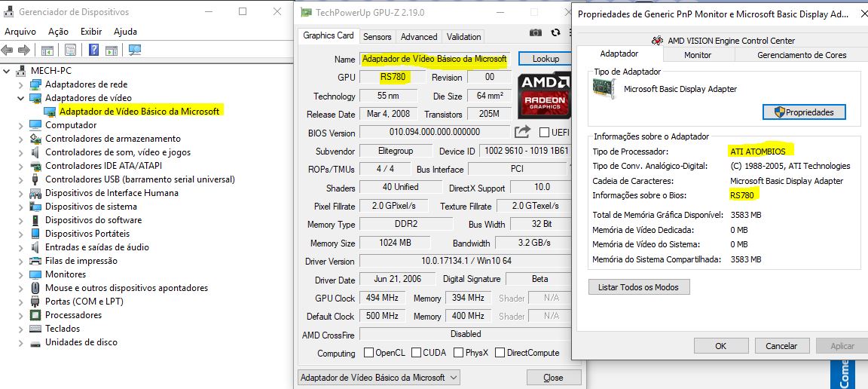Click the Teclados keyboard icon
Screen dimensions: 868x389
tap(35, 329)
